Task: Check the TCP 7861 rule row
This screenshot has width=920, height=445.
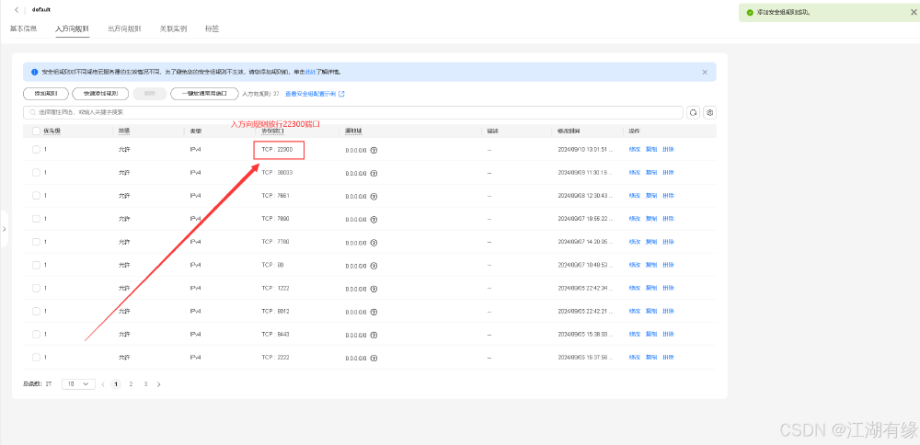Action: point(36,195)
